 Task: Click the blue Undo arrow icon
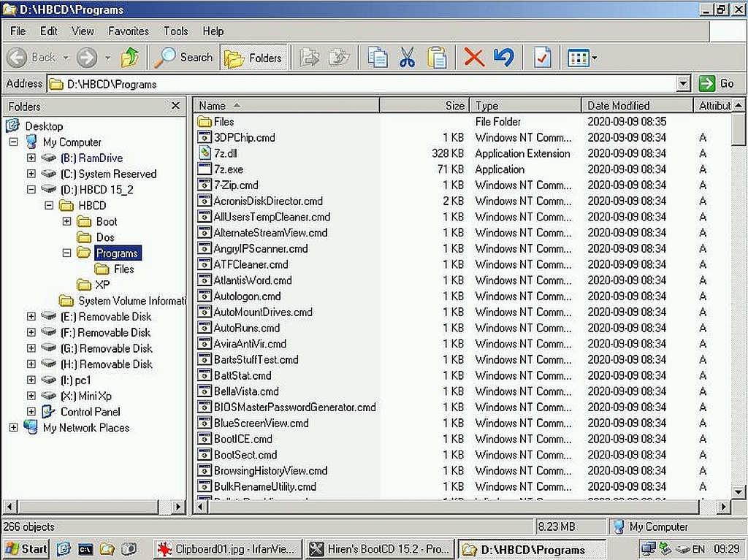[x=504, y=58]
